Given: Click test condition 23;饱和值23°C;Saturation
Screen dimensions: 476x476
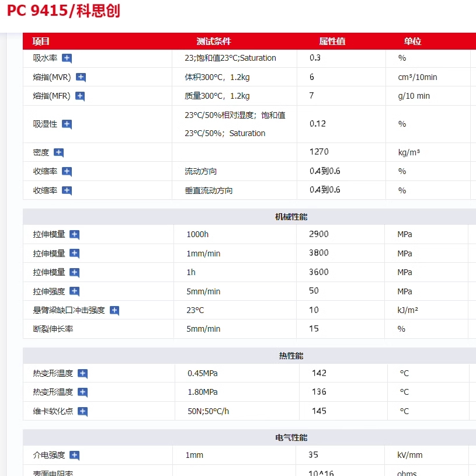Looking at the screenshot, I should coord(231,58).
